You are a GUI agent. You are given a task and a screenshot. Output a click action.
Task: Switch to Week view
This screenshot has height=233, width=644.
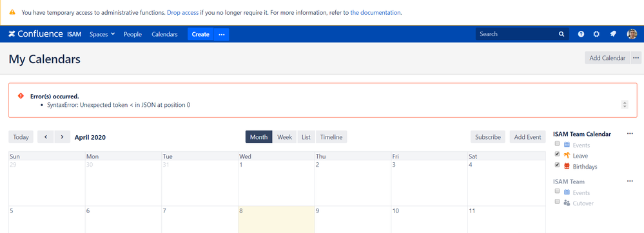[285, 137]
